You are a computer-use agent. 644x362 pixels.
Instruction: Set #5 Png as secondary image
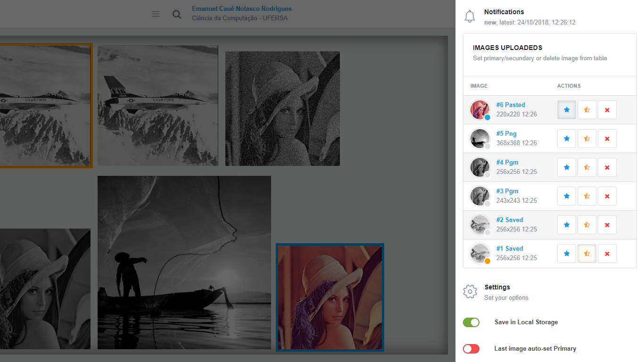[x=587, y=139]
